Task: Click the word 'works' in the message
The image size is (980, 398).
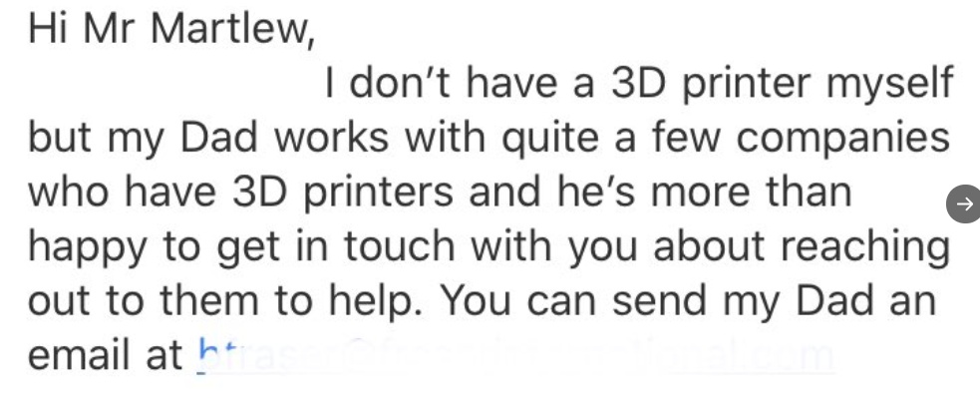Action: click(331, 138)
